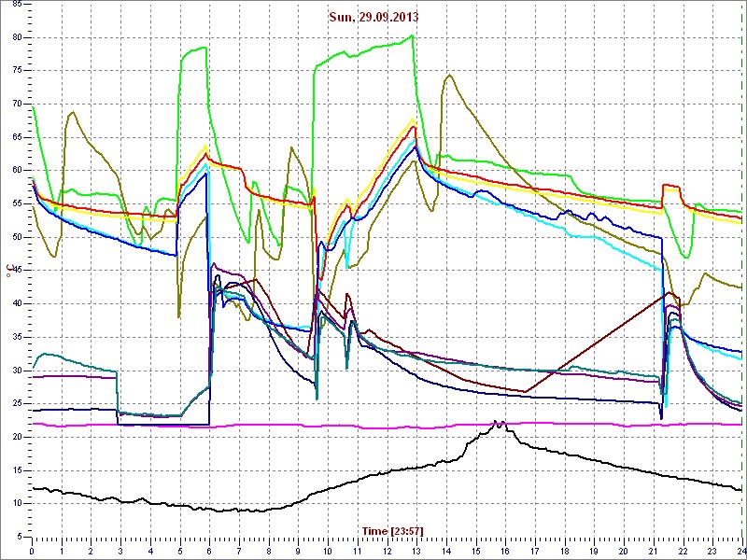Screen dimensions: 747x560
Task: Click hour 19 on the time axis
Action: [x=593, y=551]
